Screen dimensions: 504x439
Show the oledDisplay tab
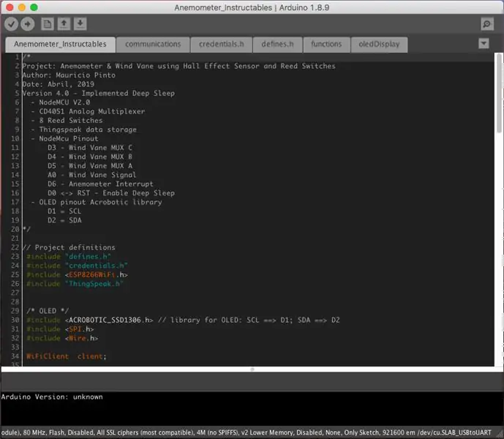click(379, 45)
